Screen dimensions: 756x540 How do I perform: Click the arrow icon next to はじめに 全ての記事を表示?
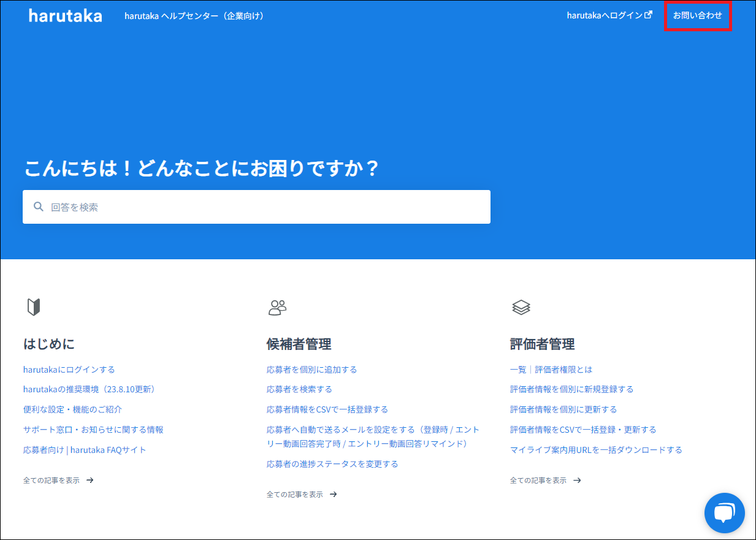tap(90, 481)
